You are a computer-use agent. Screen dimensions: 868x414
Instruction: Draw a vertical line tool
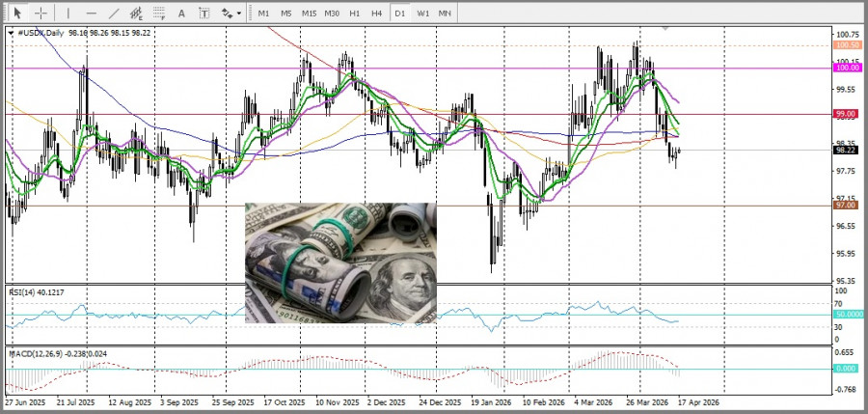pos(68,13)
